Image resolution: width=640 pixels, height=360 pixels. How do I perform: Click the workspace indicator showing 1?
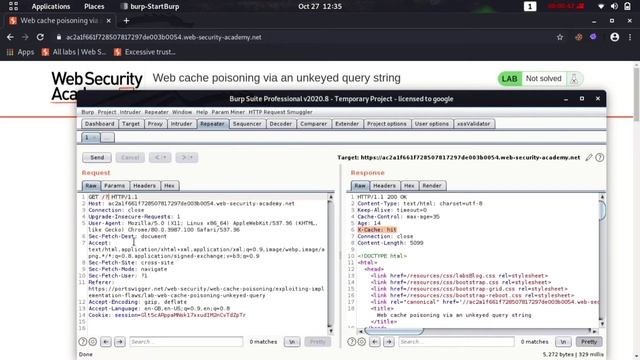[530, 6]
